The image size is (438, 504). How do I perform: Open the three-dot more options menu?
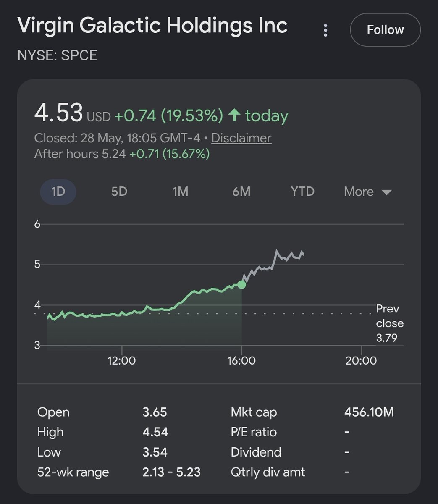point(325,30)
